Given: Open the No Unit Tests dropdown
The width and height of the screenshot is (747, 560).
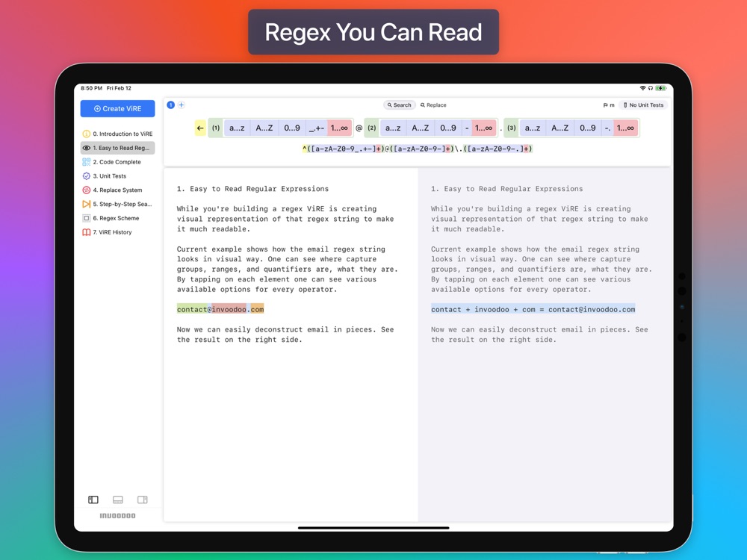Looking at the screenshot, I should [x=643, y=105].
